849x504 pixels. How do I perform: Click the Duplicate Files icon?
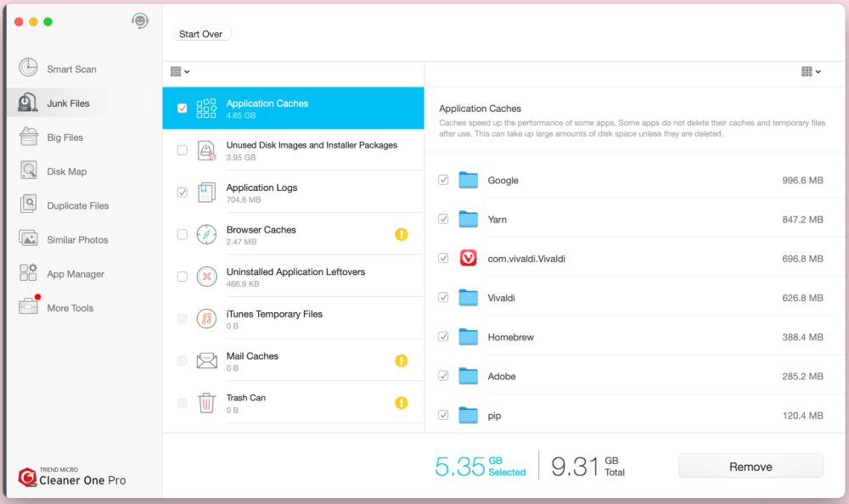[x=29, y=204]
